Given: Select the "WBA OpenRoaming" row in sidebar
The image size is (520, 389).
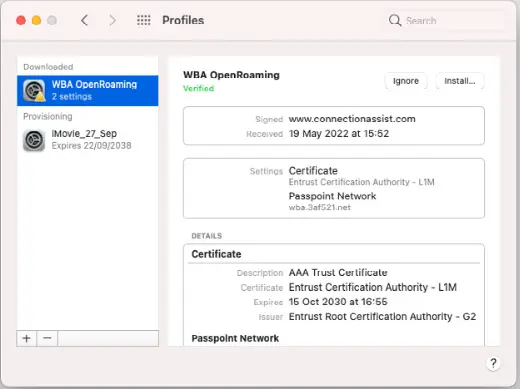Looking at the screenshot, I should pyautogui.click(x=88, y=91).
